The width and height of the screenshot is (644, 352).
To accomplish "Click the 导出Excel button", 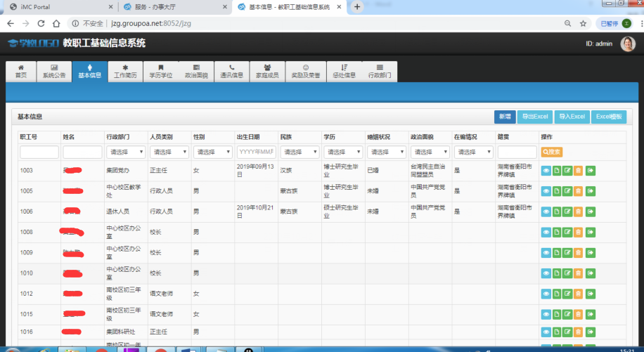I will point(535,117).
